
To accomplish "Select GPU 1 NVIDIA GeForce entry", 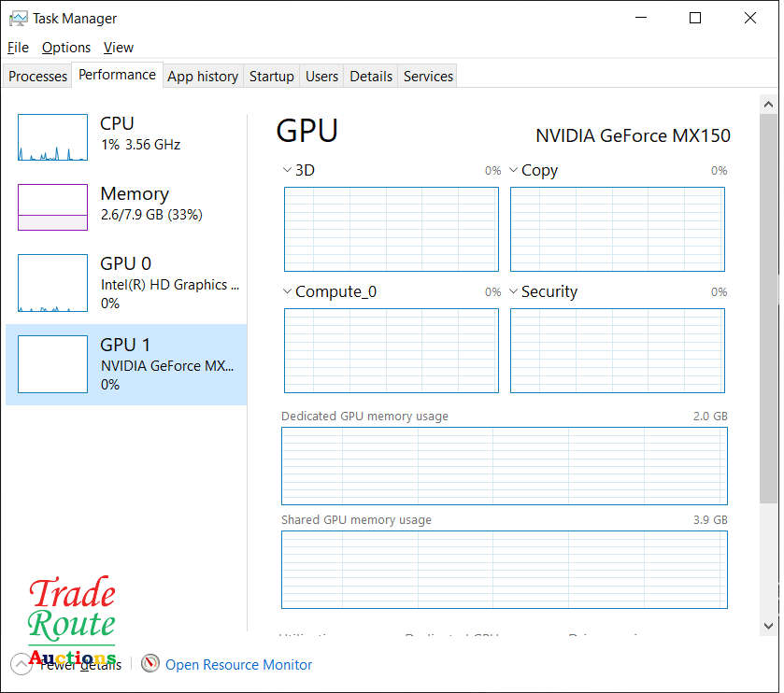I will coord(126,364).
